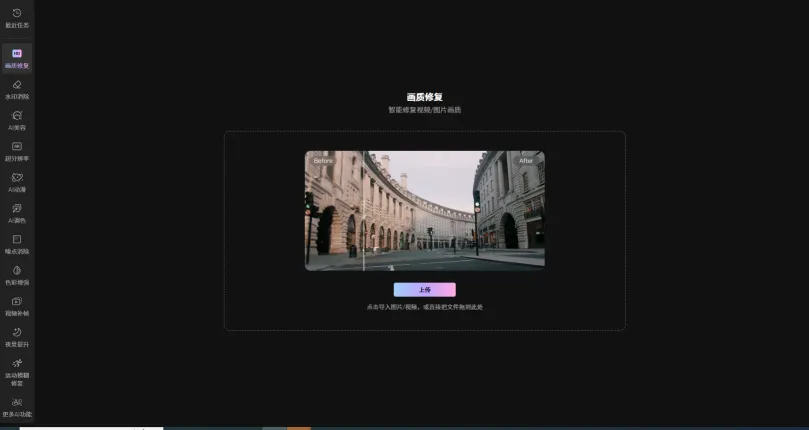Select the AI调色 color grading tool
809x430 pixels.
click(x=17, y=214)
